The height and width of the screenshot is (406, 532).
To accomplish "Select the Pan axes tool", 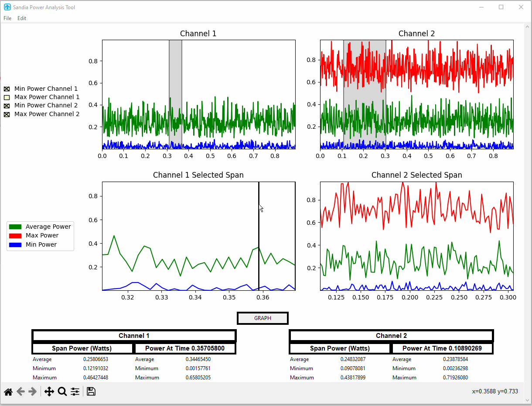I will 49,392.
